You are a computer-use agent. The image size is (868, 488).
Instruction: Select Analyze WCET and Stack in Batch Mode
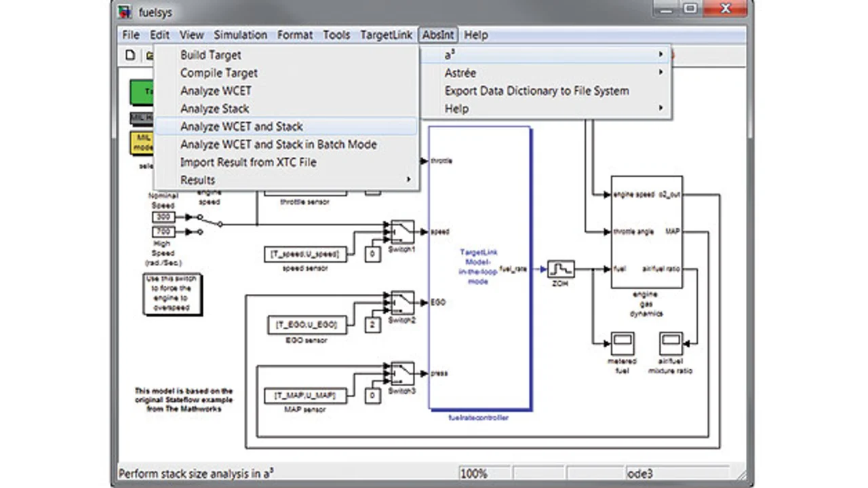pos(285,144)
